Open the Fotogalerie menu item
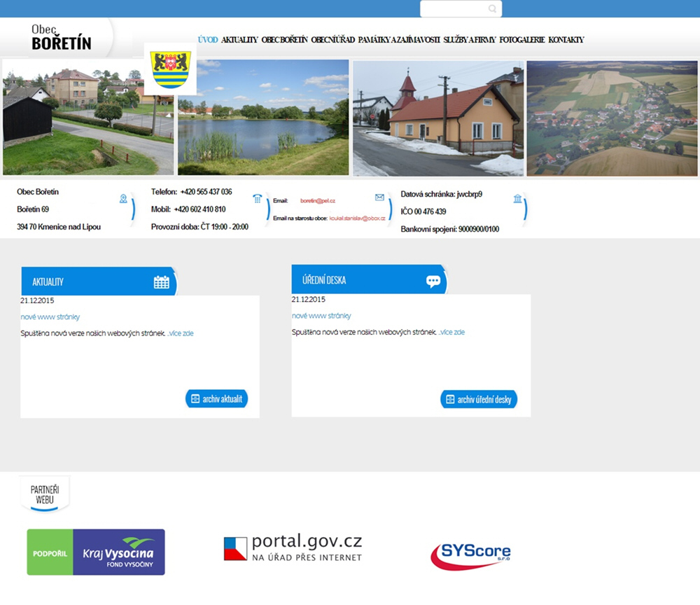Image resolution: width=700 pixels, height=605 pixels. [x=521, y=40]
